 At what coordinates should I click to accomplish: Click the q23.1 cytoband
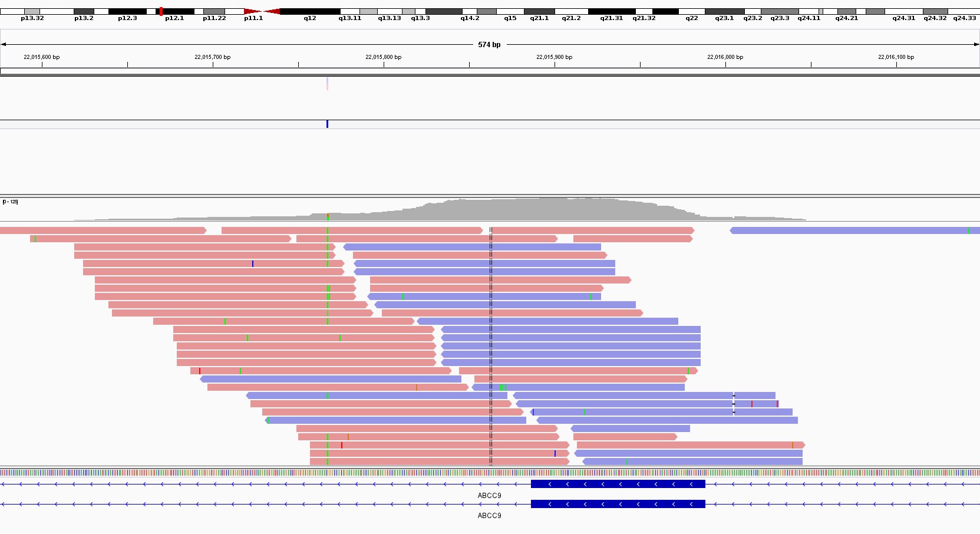pyautogui.click(x=725, y=11)
